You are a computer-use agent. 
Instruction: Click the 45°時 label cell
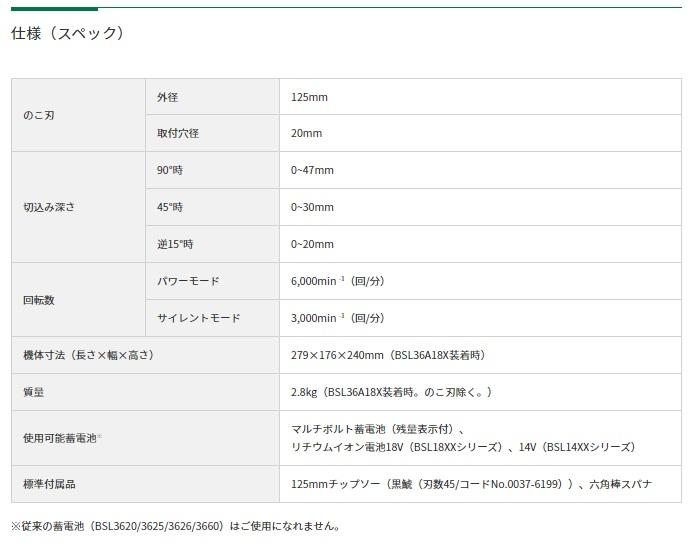pyautogui.click(x=212, y=207)
